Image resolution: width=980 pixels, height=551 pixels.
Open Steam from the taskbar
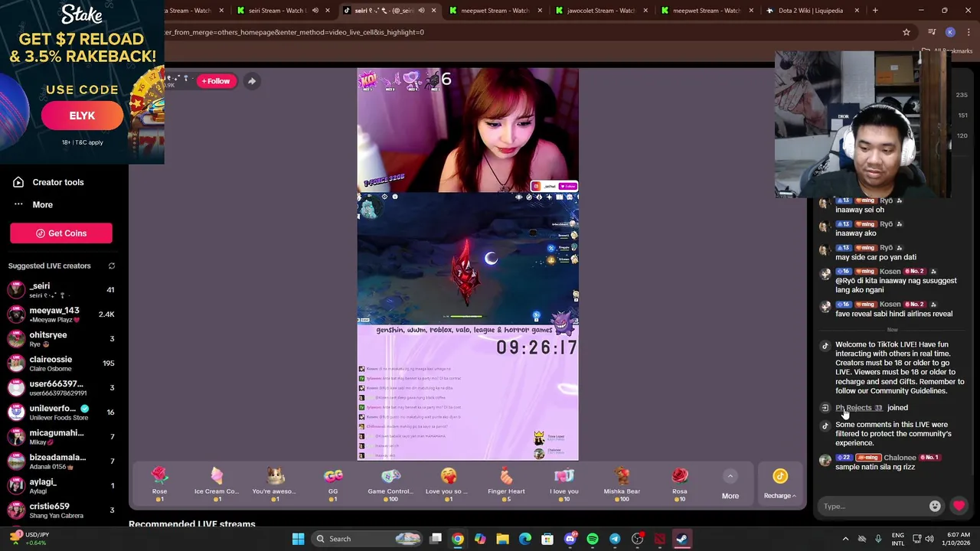(681, 539)
